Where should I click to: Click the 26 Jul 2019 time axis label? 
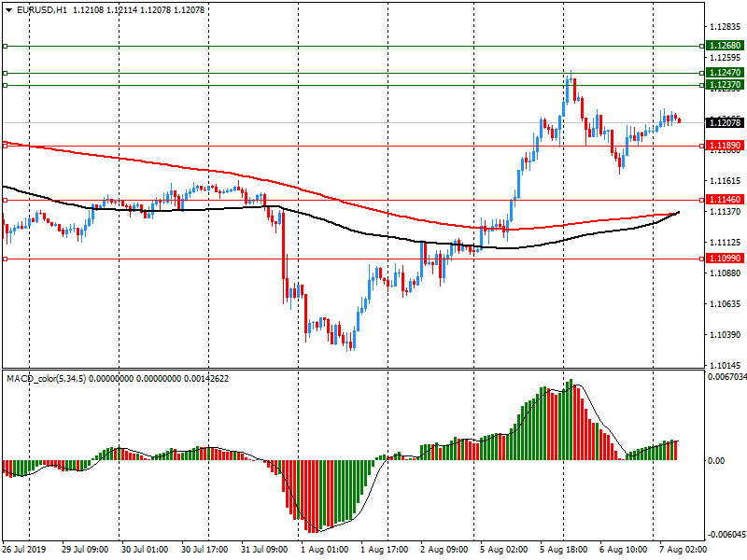pyautogui.click(x=25, y=550)
